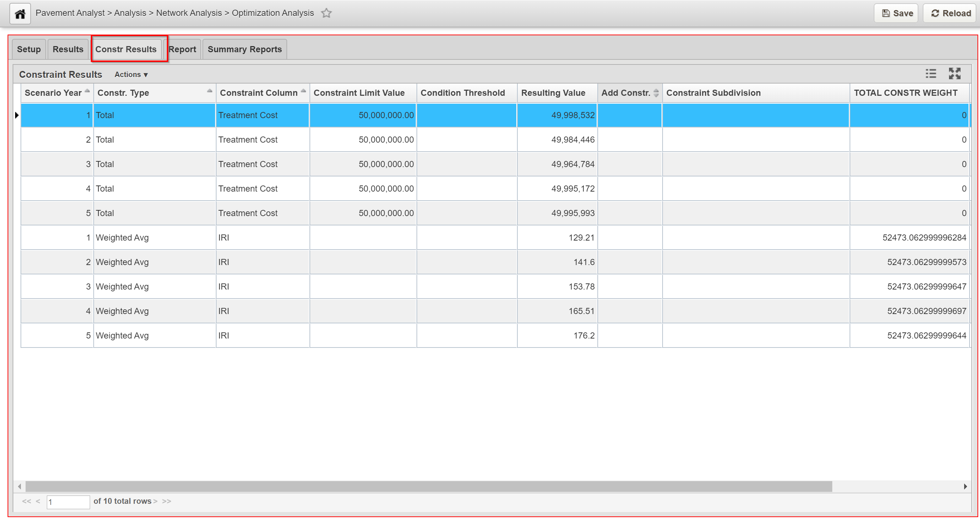Click the home icon button
Screen dimensions: 980x520
[20, 14]
